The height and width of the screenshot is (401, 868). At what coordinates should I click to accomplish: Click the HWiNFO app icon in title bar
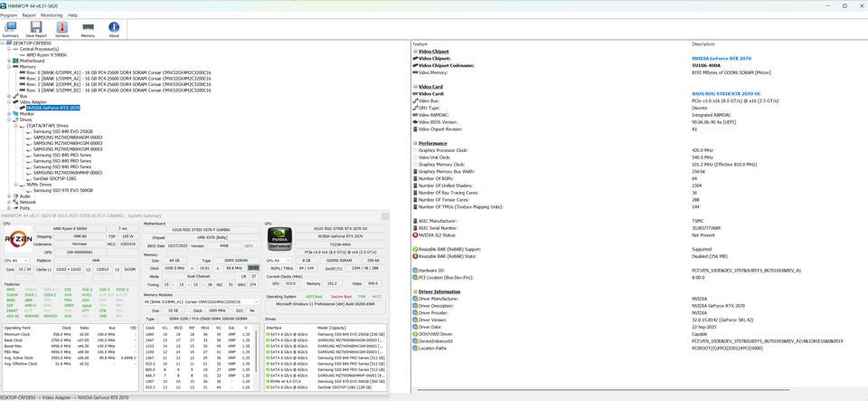pyautogui.click(x=3, y=5)
